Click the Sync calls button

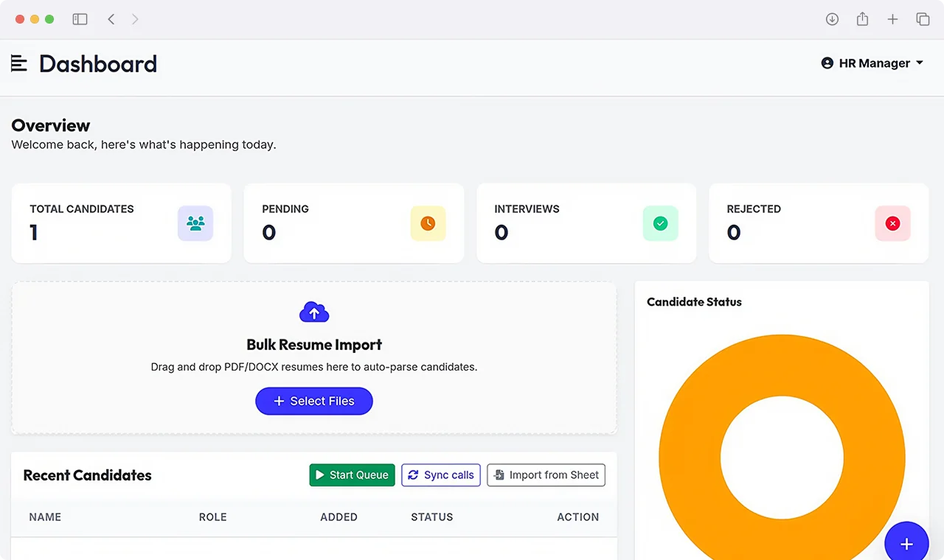441,475
